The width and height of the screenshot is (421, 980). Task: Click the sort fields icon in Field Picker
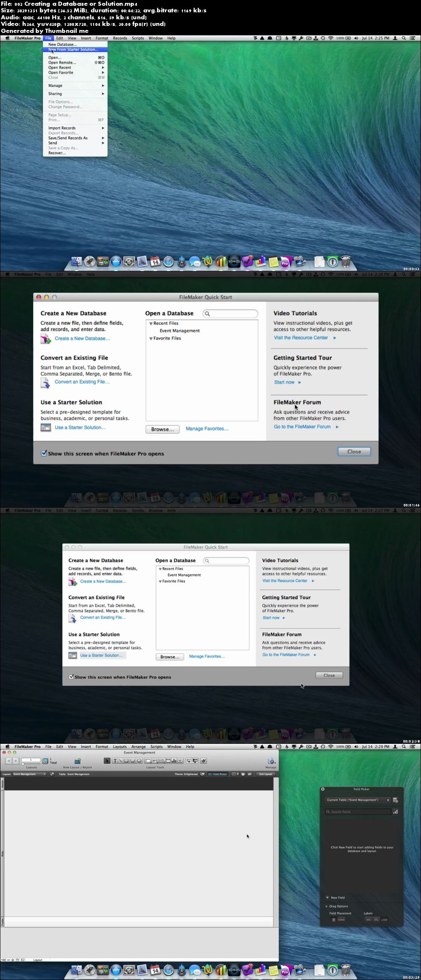click(395, 812)
